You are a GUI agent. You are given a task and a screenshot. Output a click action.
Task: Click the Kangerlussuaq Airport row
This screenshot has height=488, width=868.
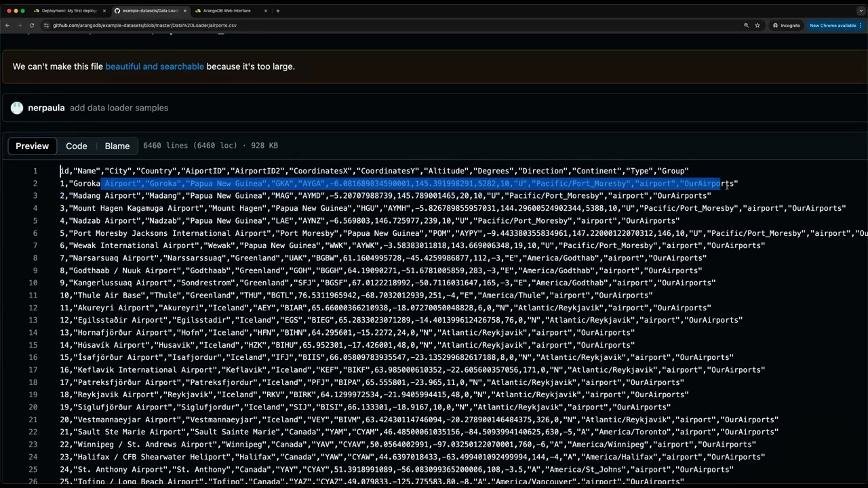tap(388, 283)
